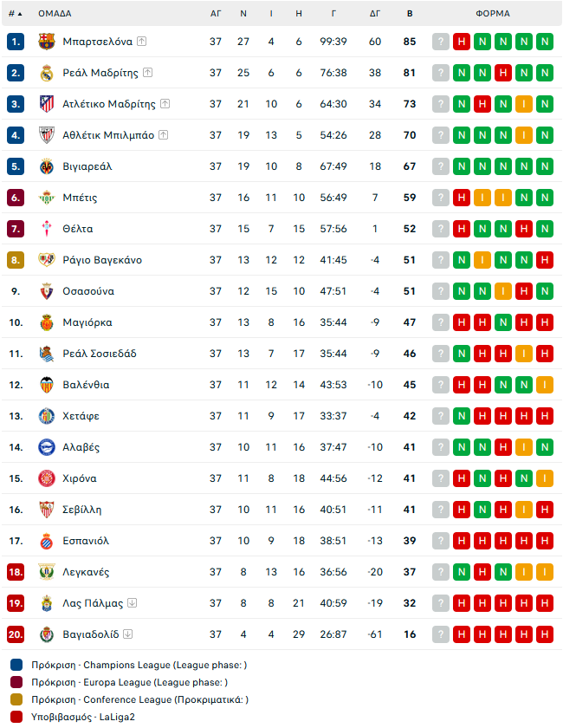Click the Real Madrid club crest
This screenshot has height=728, width=563.
(47, 73)
